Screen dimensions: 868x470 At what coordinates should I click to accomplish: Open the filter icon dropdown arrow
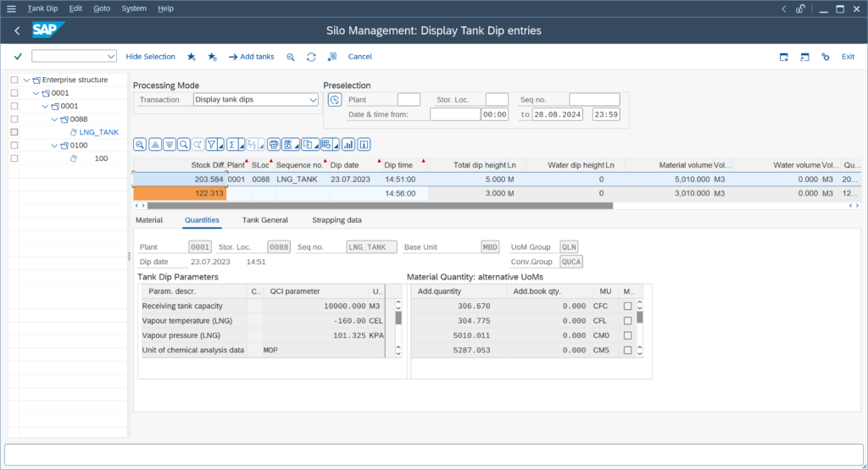(x=221, y=146)
